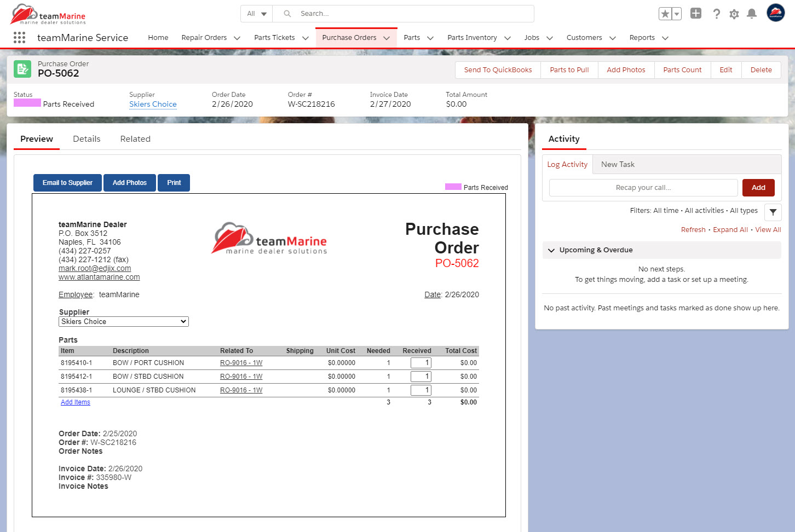Open the Repair Orders tab dropdown arrow

(x=237, y=38)
